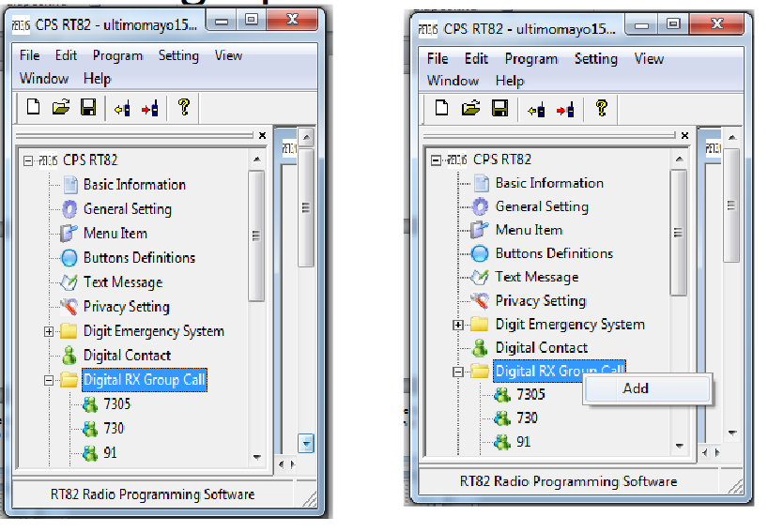The height and width of the screenshot is (532, 768).
Task: Select Menu Item in right tree
Action: (x=529, y=230)
